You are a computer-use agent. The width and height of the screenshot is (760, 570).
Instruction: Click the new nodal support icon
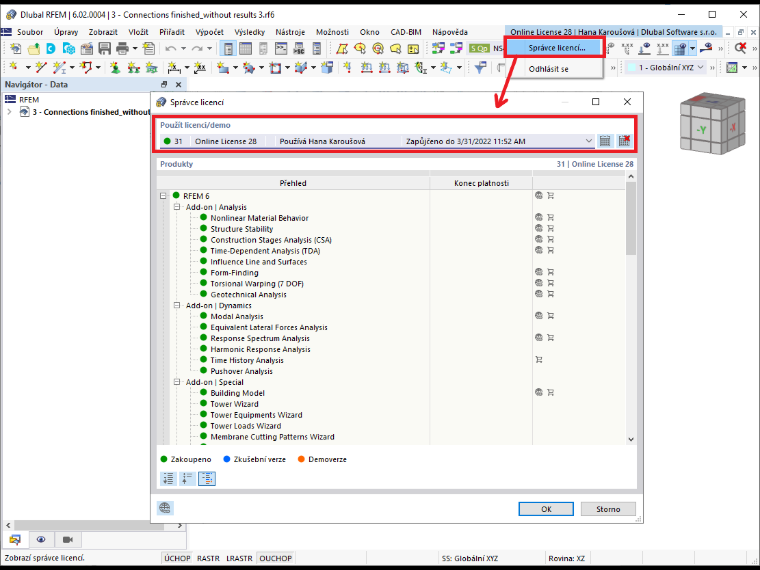pyautogui.click(x=115, y=67)
